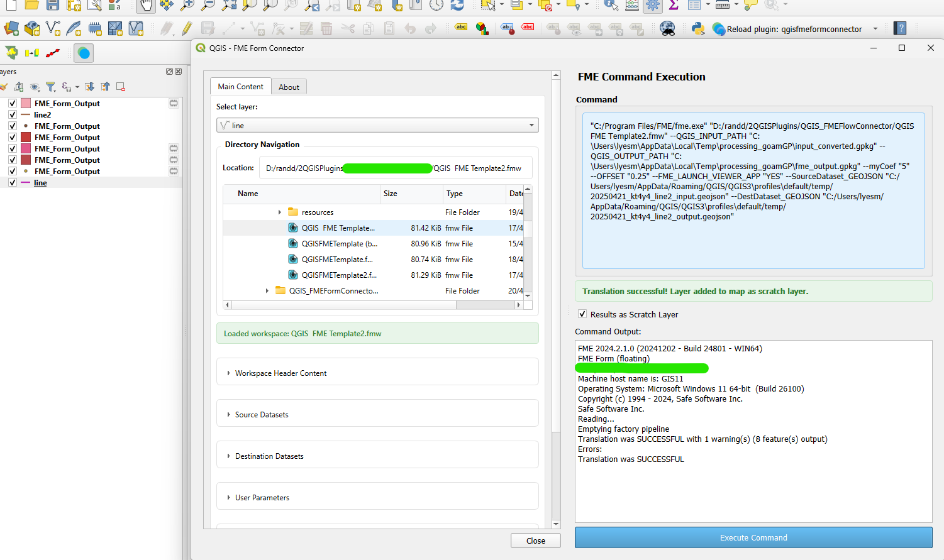This screenshot has width=944, height=560.
Task: Click the Layer Diagram Options chart icon
Action: coord(482,29)
